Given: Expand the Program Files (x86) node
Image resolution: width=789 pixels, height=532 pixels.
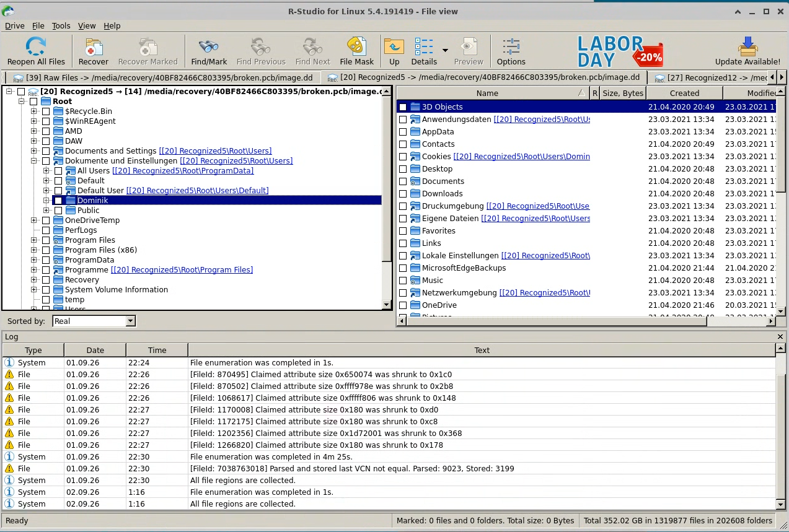Looking at the screenshot, I should pos(34,250).
